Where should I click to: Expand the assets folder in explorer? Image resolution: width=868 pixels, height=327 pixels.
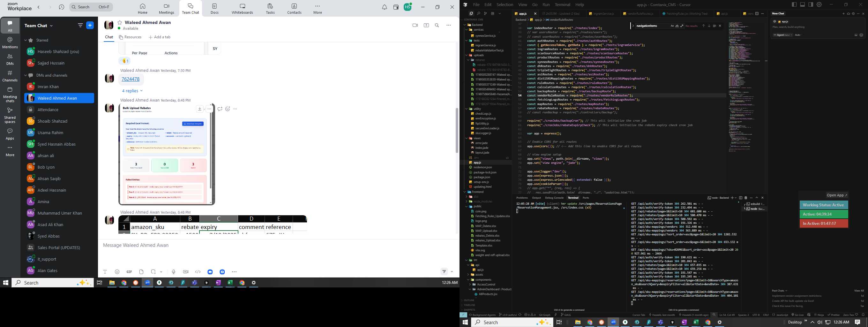(x=468, y=275)
